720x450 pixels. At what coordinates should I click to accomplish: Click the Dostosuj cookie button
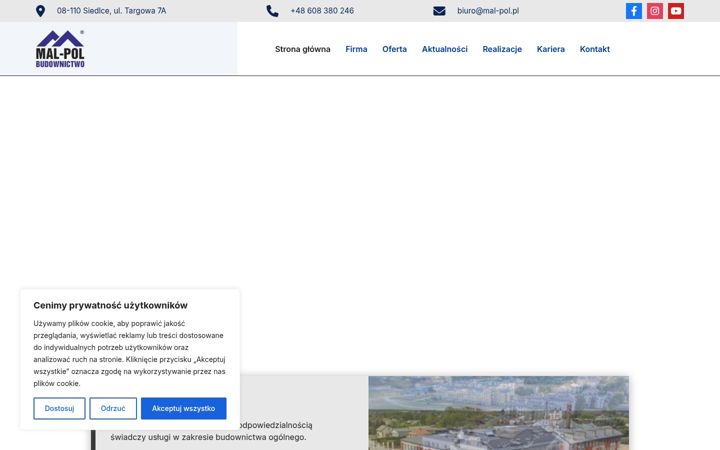pyautogui.click(x=59, y=408)
